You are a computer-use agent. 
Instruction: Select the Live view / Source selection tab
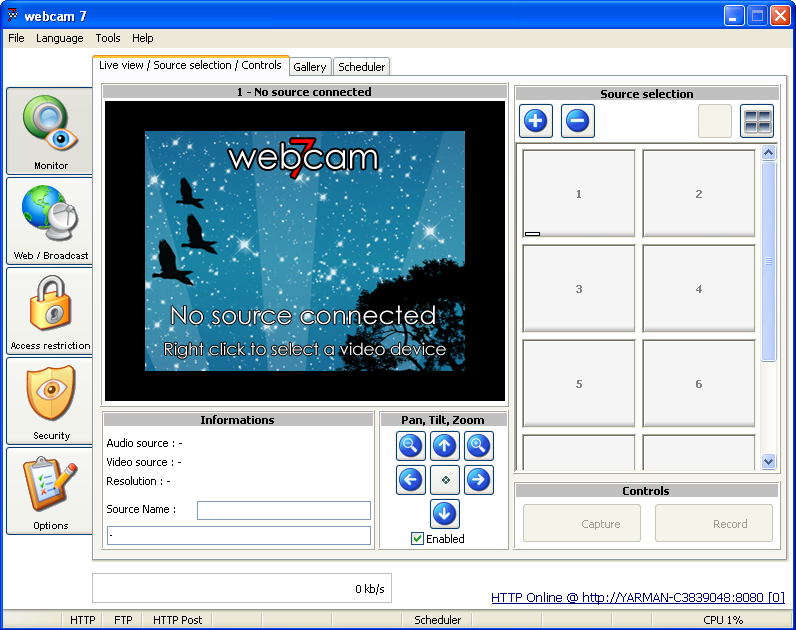click(x=190, y=65)
